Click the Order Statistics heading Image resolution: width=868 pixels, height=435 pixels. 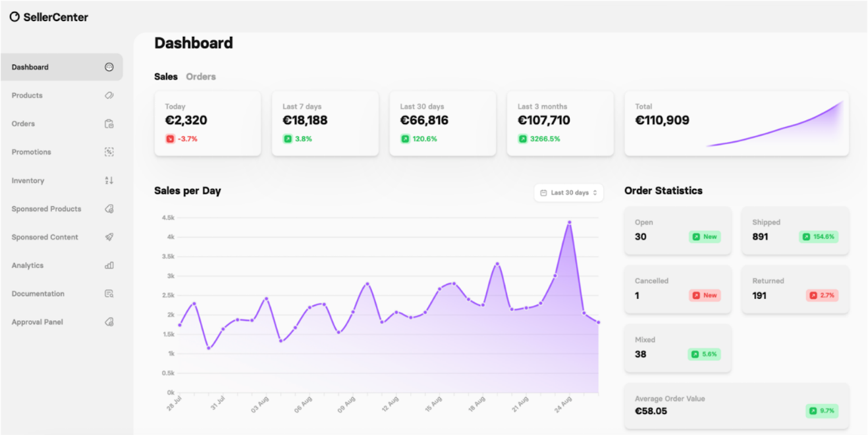point(663,191)
